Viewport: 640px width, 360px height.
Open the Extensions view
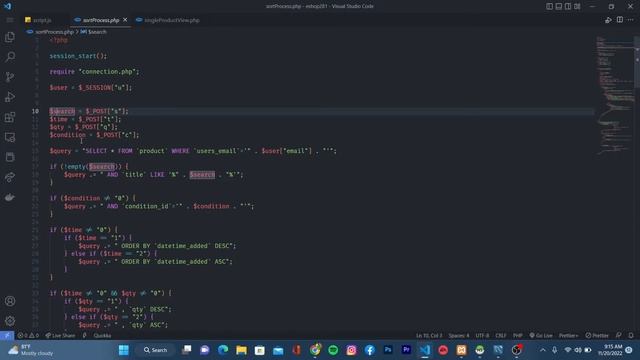pyautogui.click(x=10, y=117)
